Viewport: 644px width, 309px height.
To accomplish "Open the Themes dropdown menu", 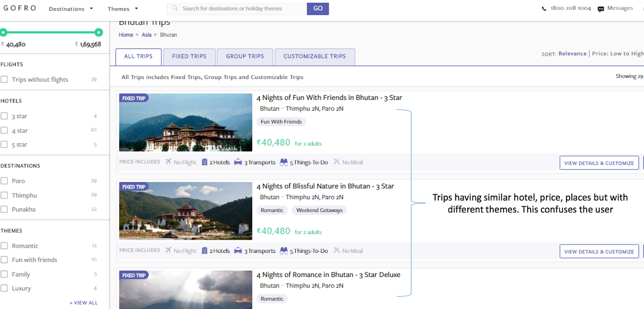I will coord(123,8).
